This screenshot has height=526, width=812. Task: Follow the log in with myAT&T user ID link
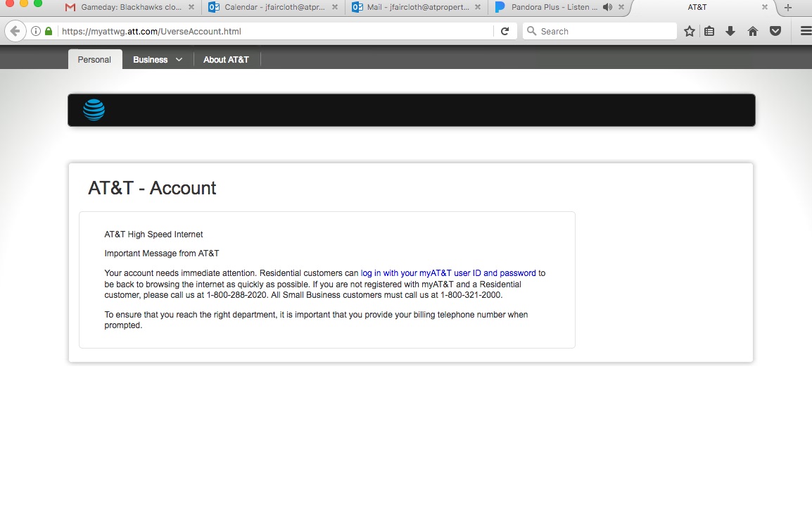(448, 273)
